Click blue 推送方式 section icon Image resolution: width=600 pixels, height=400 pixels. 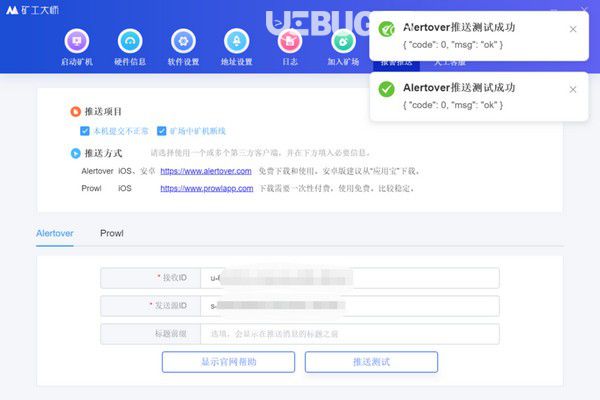75,153
